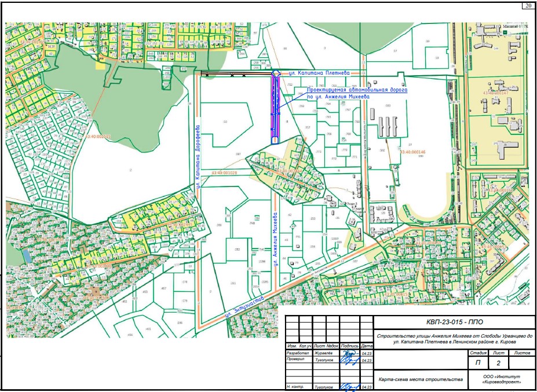Click the stage cell labeled 'П'

[x=478, y=362]
